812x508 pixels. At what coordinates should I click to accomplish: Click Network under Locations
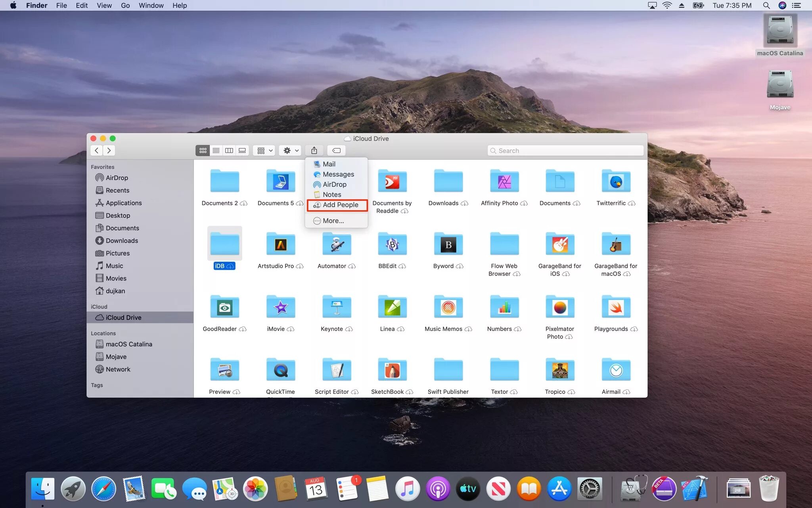coord(118,369)
